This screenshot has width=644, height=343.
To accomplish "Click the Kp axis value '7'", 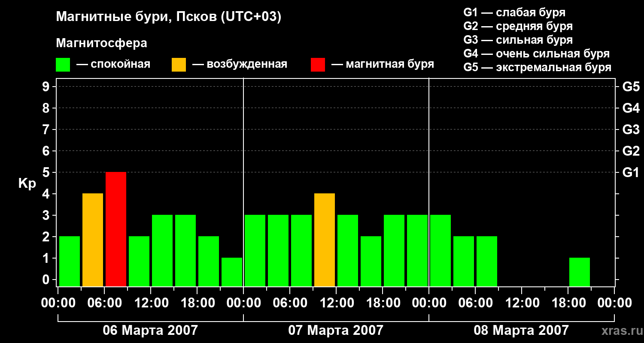I will point(47,129).
